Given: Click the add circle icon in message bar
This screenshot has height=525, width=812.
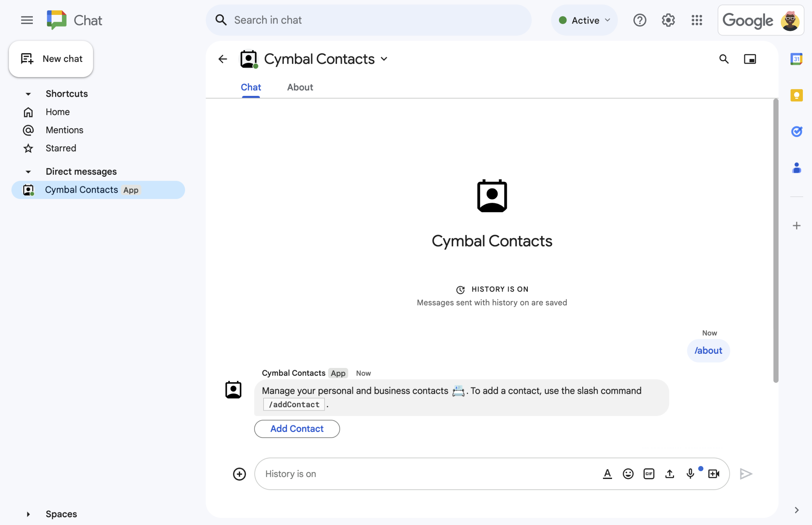Looking at the screenshot, I should 240,474.
